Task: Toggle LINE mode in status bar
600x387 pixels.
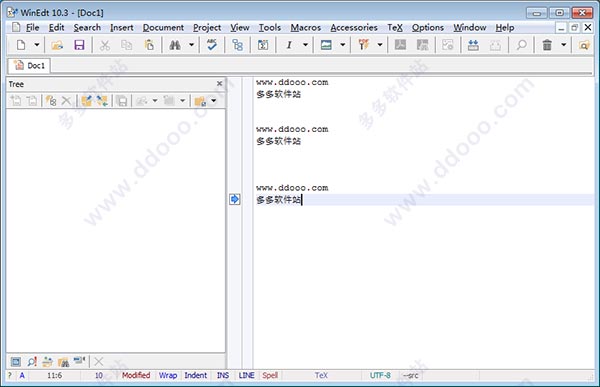Action: click(x=246, y=375)
